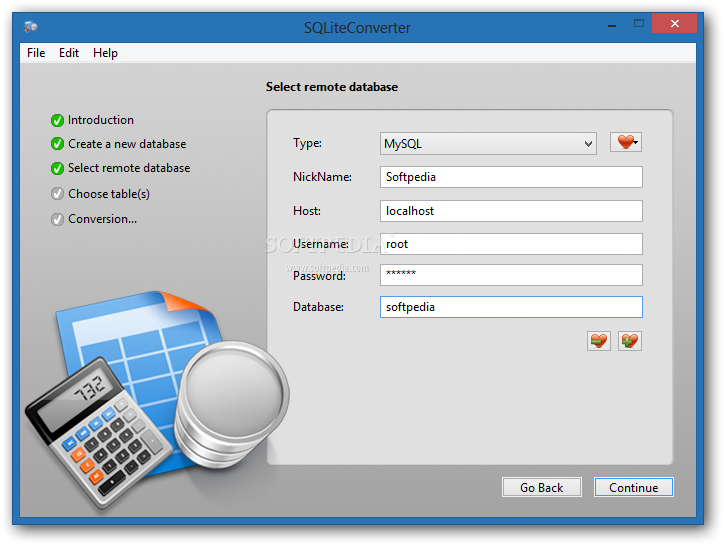This screenshot has height=545, width=724.
Task: Click the Choose table(s) gray check icon
Action: [57, 194]
